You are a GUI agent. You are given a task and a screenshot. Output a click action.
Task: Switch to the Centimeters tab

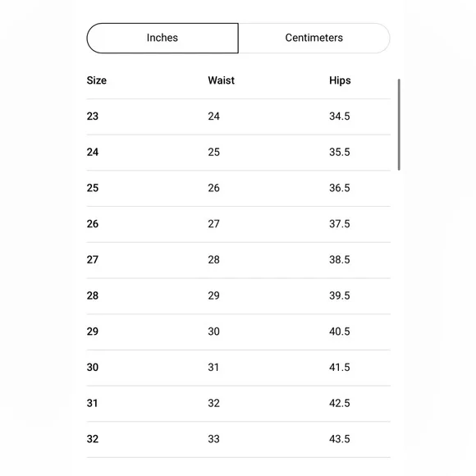click(x=314, y=38)
